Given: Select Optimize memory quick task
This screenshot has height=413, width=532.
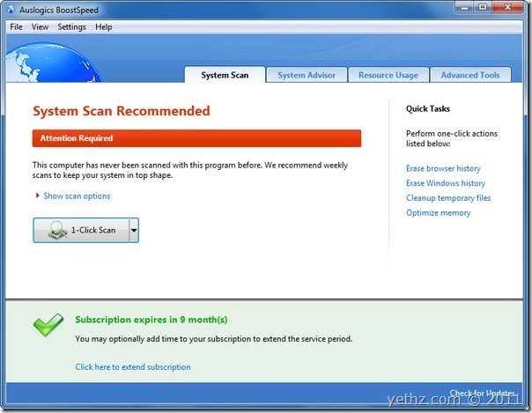Looking at the screenshot, I should 438,213.
